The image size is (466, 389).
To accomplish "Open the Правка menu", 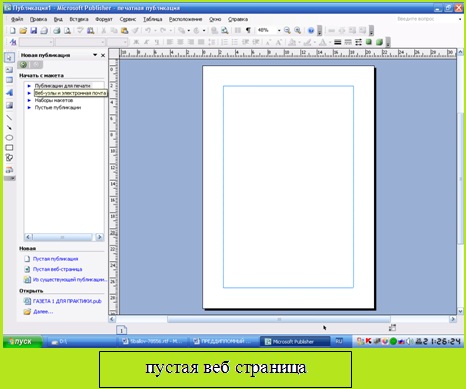I will (38, 19).
